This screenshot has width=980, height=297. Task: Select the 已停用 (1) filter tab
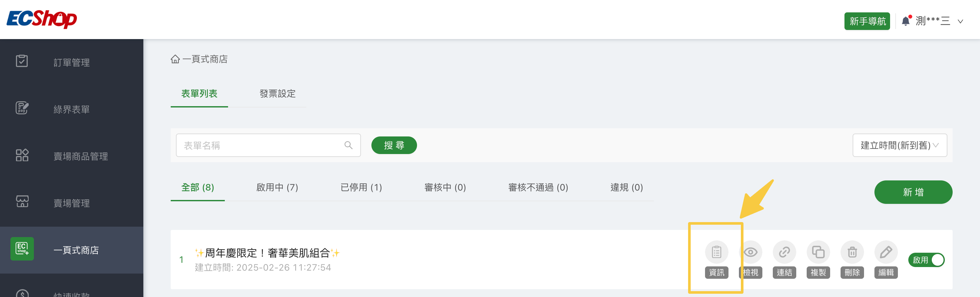click(x=361, y=188)
